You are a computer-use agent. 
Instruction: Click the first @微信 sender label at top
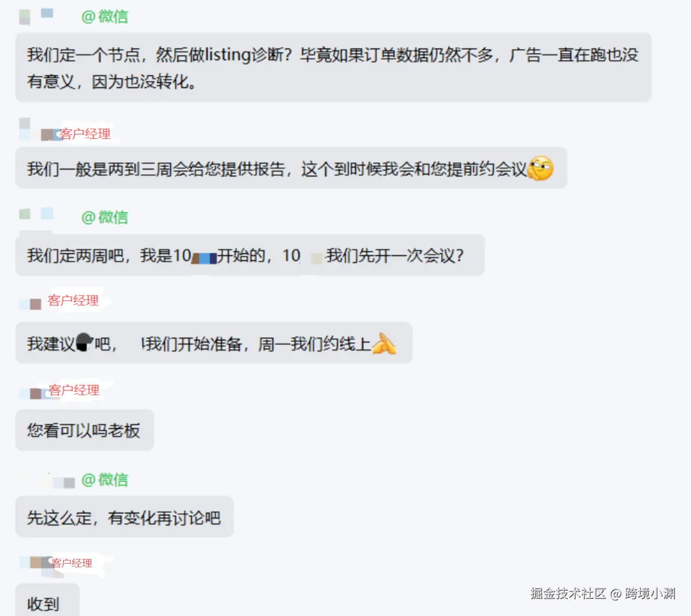click(105, 17)
